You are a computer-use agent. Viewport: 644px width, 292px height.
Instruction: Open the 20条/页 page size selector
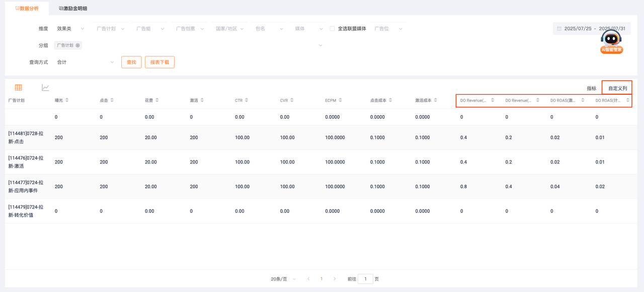pyautogui.click(x=283, y=278)
